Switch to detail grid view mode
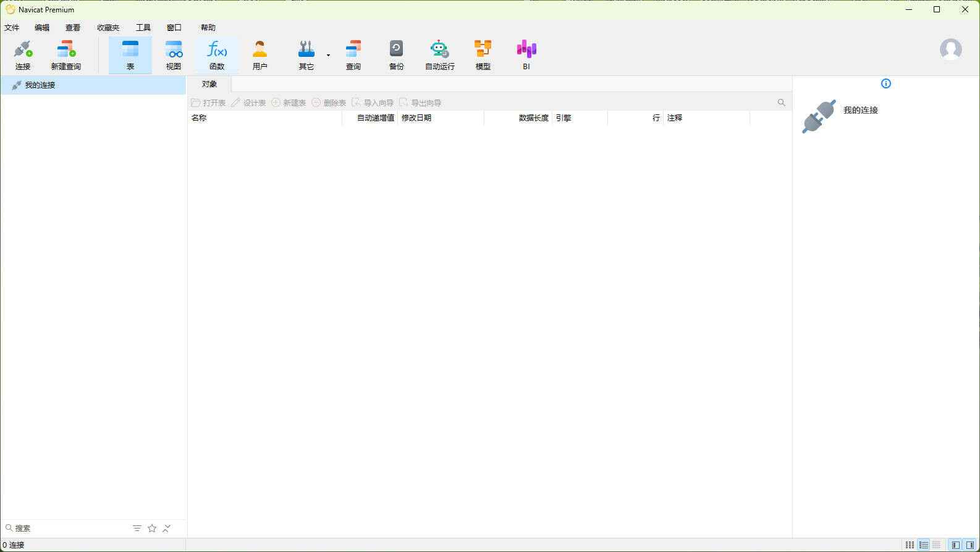The height and width of the screenshot is (552, 980). (x=937, y=545)
